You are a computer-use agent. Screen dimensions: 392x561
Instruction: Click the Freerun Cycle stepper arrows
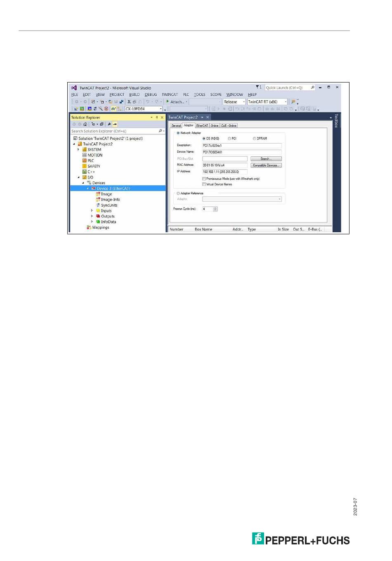point(215,209)
